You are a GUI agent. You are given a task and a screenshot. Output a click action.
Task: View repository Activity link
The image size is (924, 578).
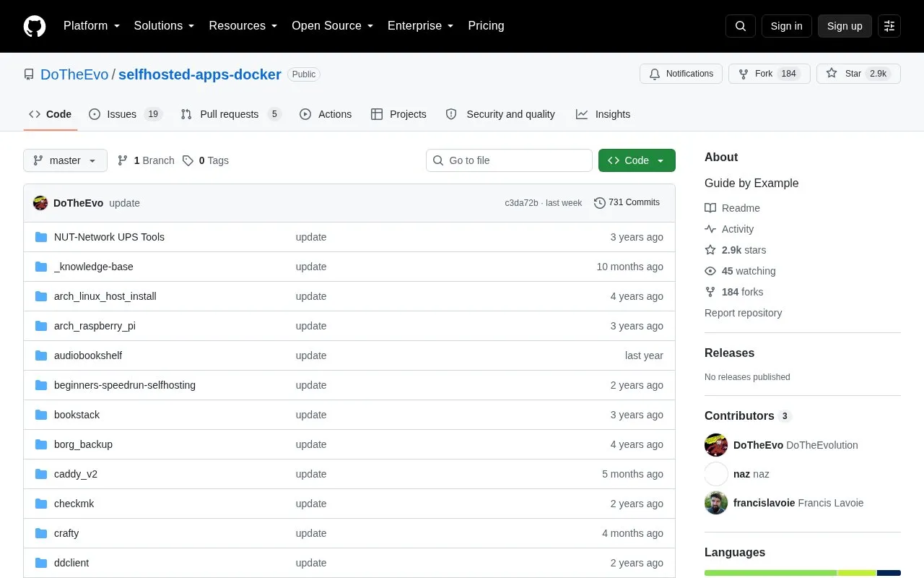coord(729,229)
